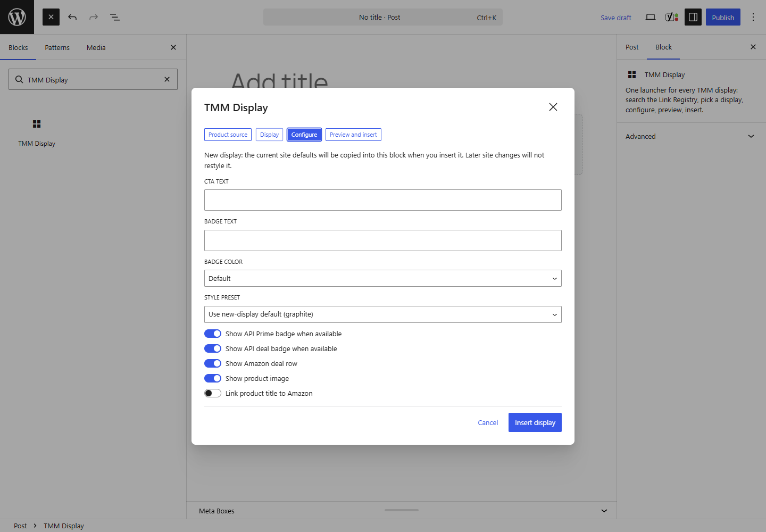Click Save draft link

(616, 18)
